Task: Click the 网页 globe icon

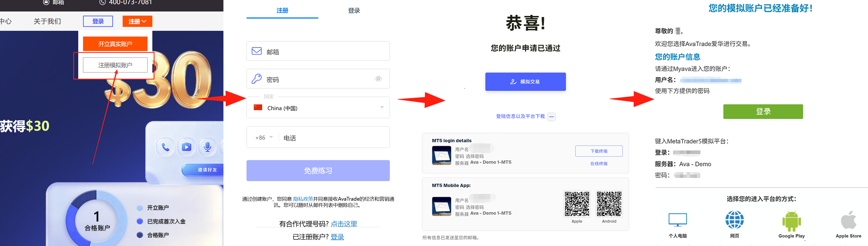Action: [735, 220]
